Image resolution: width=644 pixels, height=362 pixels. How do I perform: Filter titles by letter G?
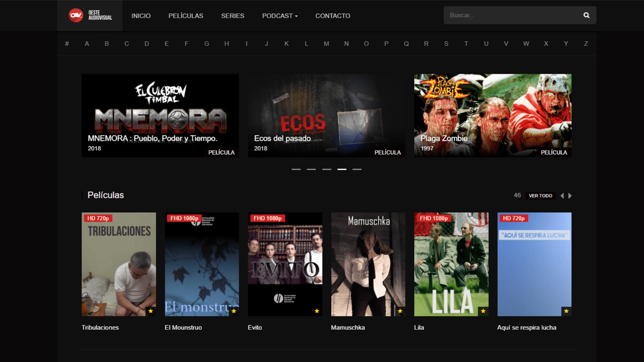click(x=207, y=44)
